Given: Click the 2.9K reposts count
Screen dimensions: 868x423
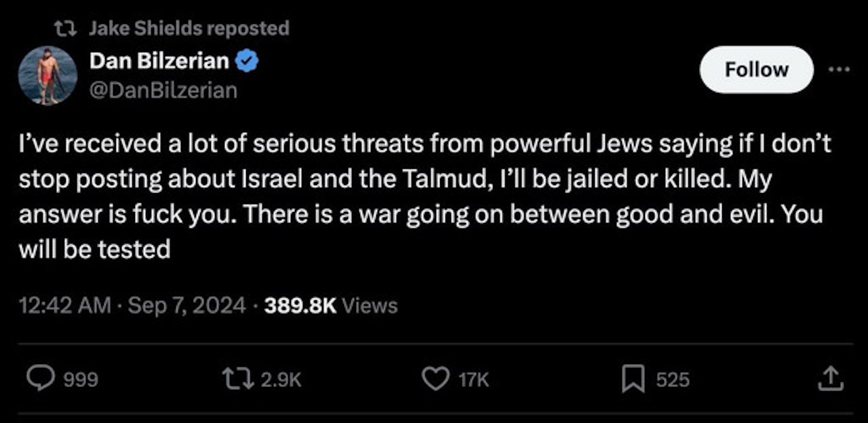Looking at the screenshot, I should point(281,380).
